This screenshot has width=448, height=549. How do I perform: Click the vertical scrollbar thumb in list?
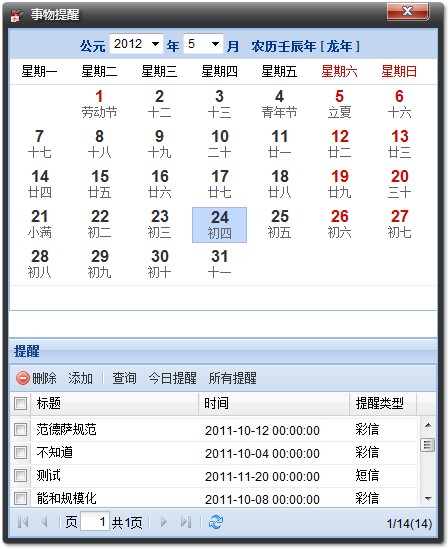[428, 445]
